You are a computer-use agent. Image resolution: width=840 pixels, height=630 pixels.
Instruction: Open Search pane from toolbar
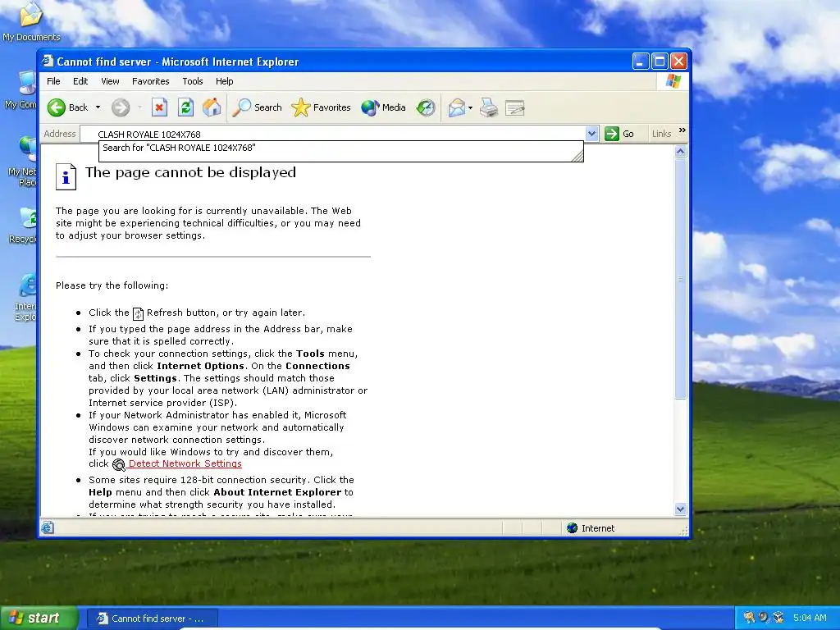(257, 107)
